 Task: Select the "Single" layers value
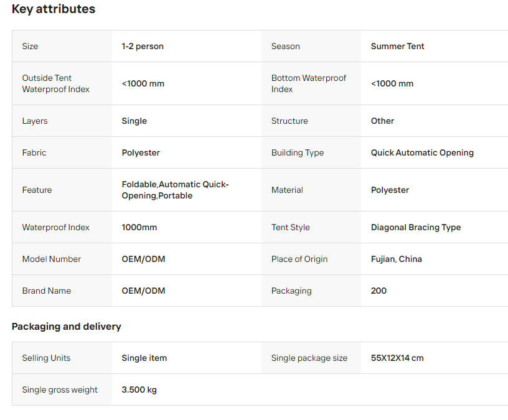click(134, 121)
